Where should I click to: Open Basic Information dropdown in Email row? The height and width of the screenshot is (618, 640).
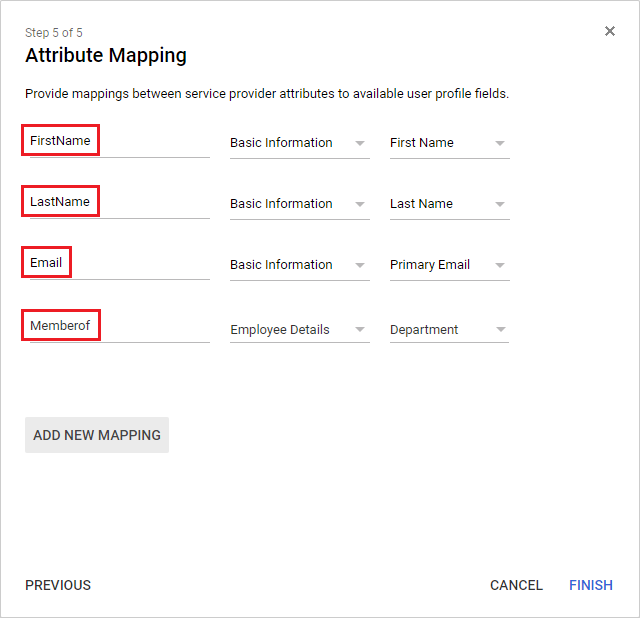point(298,265)
